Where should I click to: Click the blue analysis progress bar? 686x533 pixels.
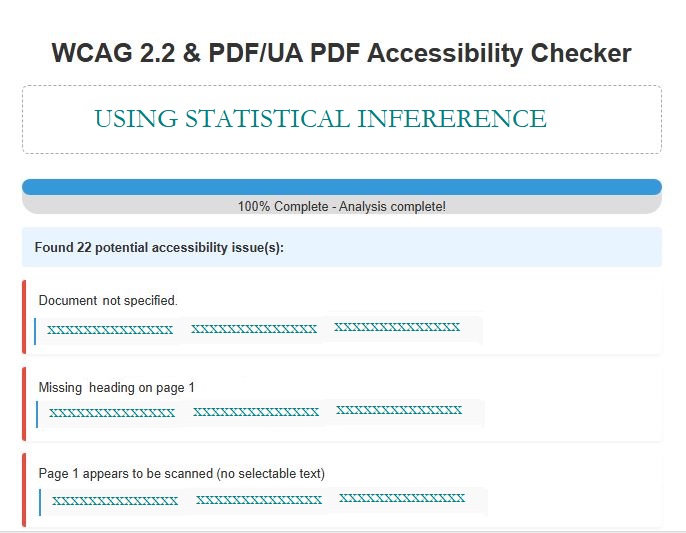pos(341,187)
